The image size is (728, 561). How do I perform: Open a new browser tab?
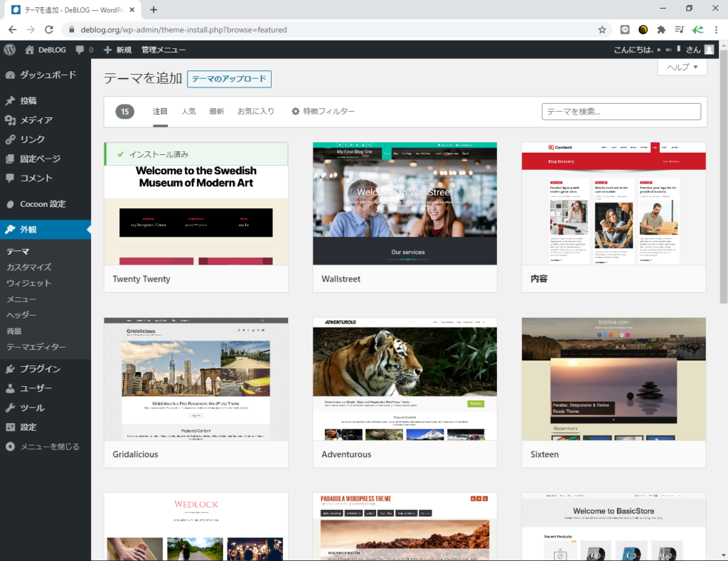pyautogui.click(x=154, y=10)
